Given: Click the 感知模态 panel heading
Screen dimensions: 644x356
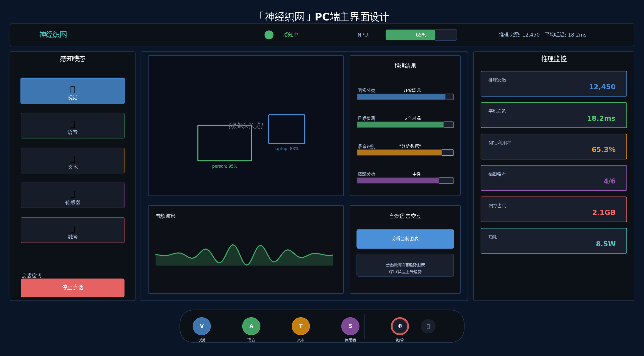Looking at the screenshot, I should pos(73,58).
